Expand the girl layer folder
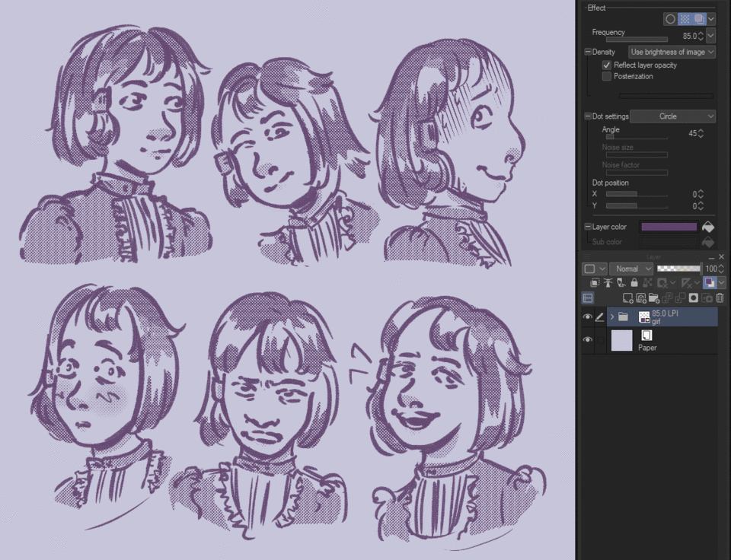Viewport: 731px width, 560px height. point(612,317)
